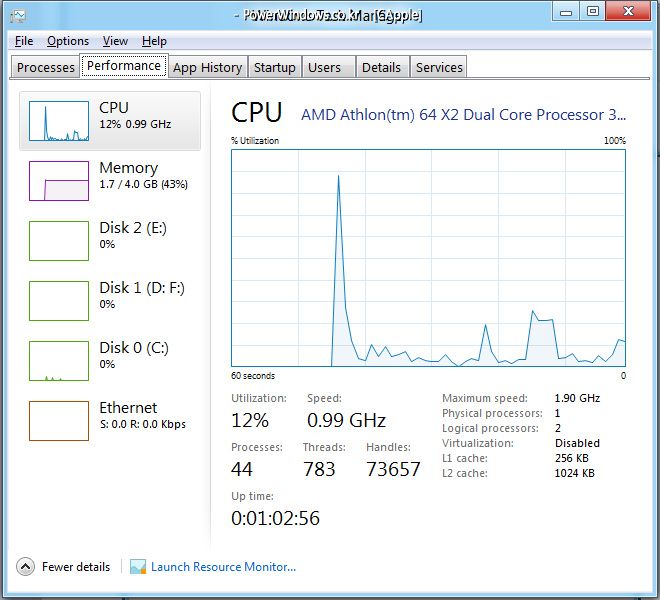
Task: Switch to the Processes tab
Action: 45,67
